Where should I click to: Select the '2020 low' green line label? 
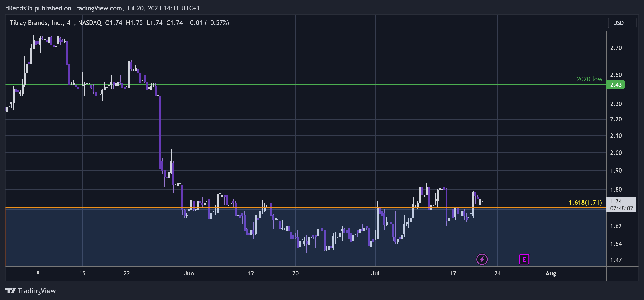(589, 79)
